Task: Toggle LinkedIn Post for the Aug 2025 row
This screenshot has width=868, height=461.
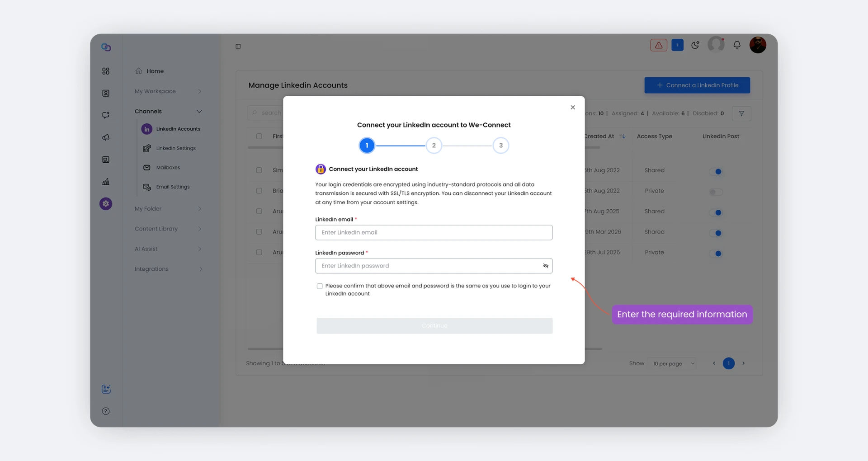Action: click(716, 212)
